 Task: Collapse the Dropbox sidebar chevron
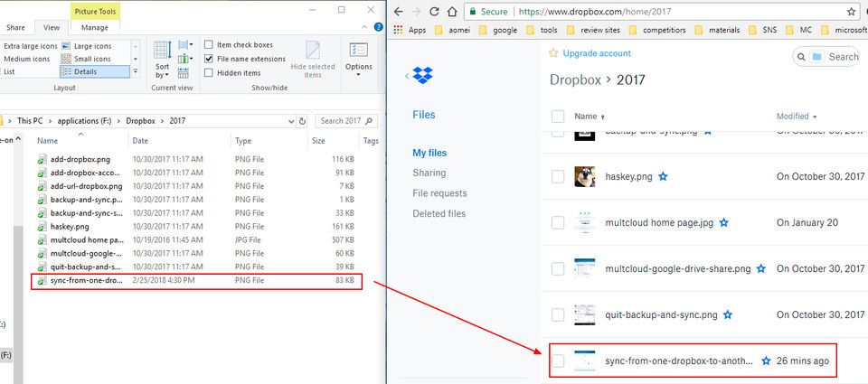(408, 76)
